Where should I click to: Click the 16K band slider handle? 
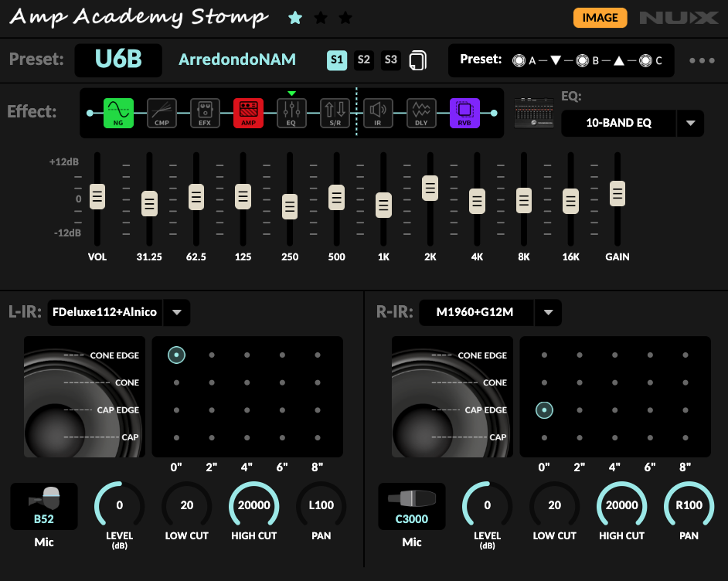570,202
